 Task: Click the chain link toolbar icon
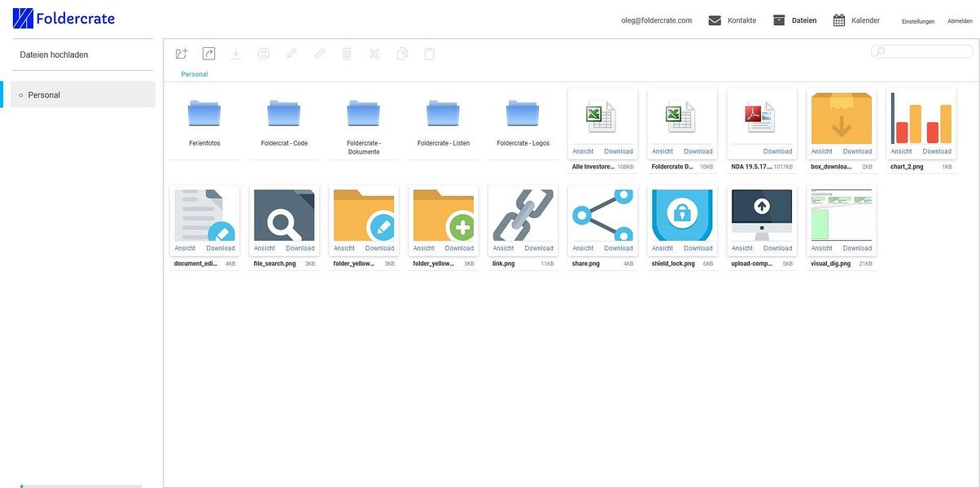pos(319,54)
